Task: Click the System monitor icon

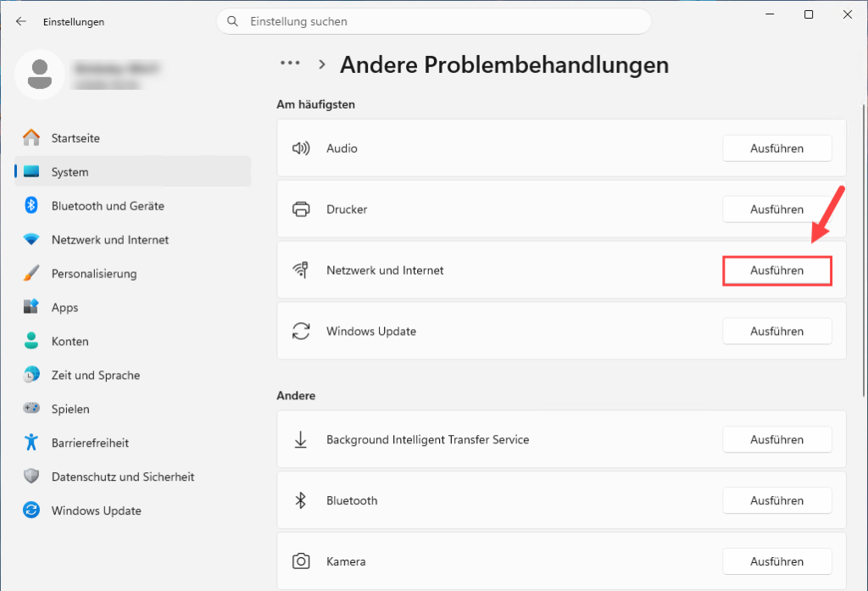Action: [x=31, y=172]
